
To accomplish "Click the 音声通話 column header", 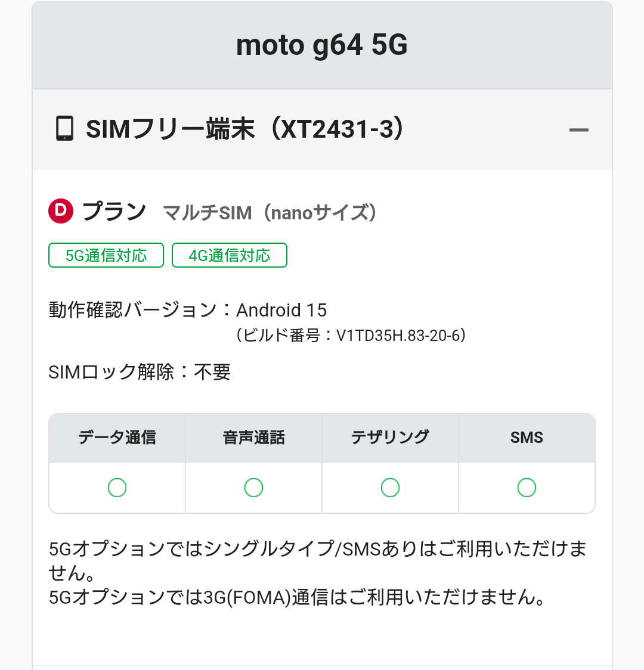I will 253,438.
